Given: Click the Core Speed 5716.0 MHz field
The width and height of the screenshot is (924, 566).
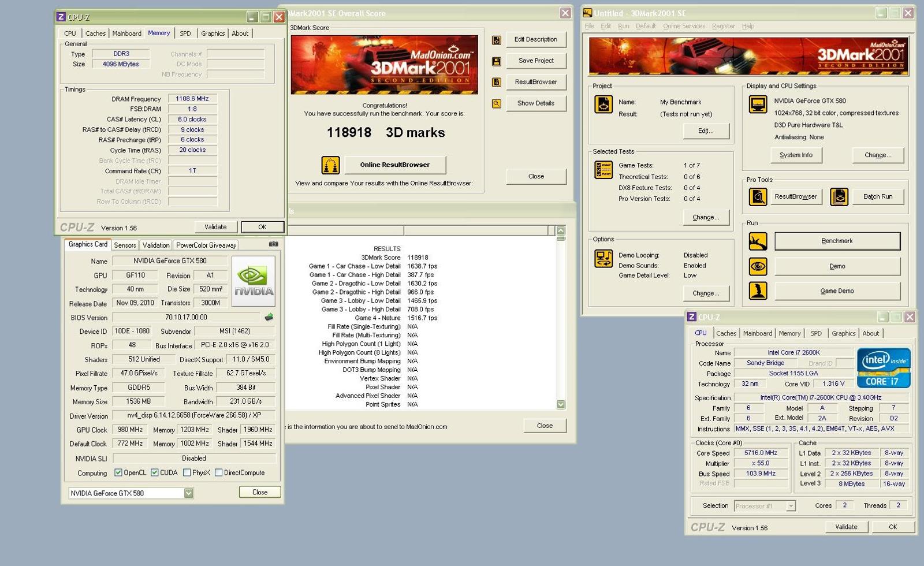Looking at the screenshot, I should [x=761, y=453].
